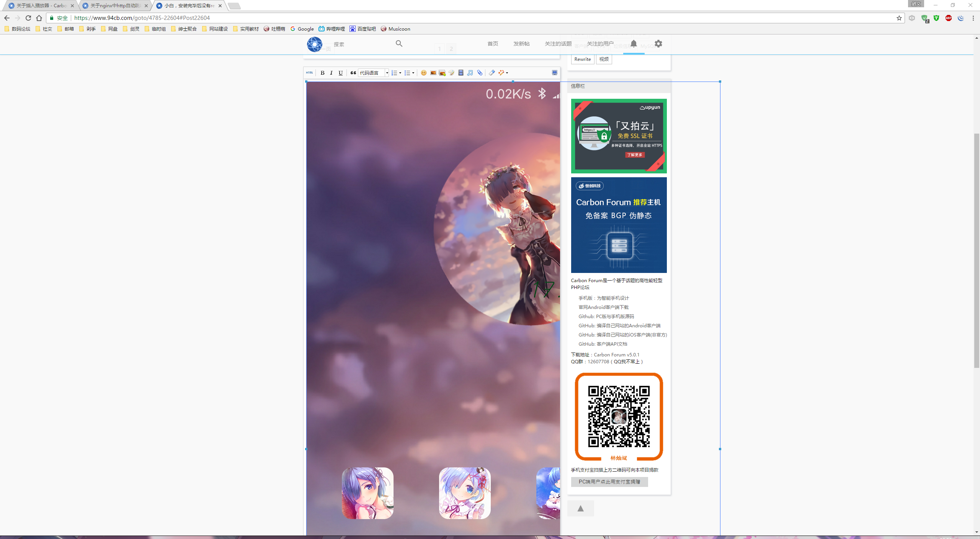Open GitHub: 客户端API文档 link

pos(603,344)
